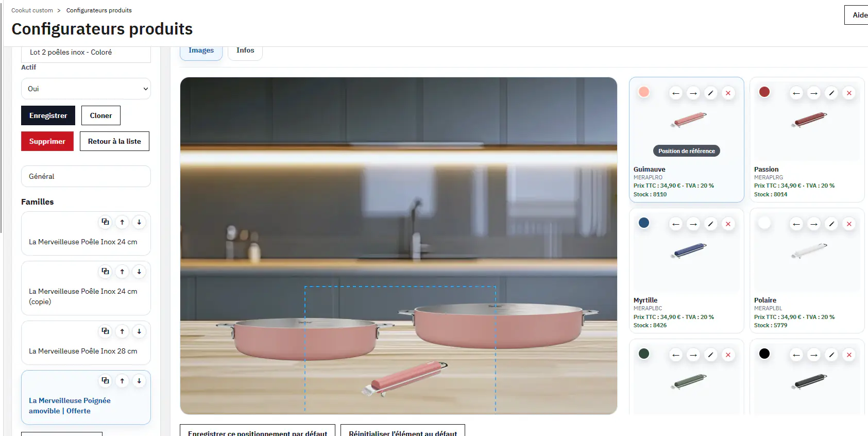Viewport: 868px width, 436px height.
Task: Delete the Guimauve variant
Action: 728,93
